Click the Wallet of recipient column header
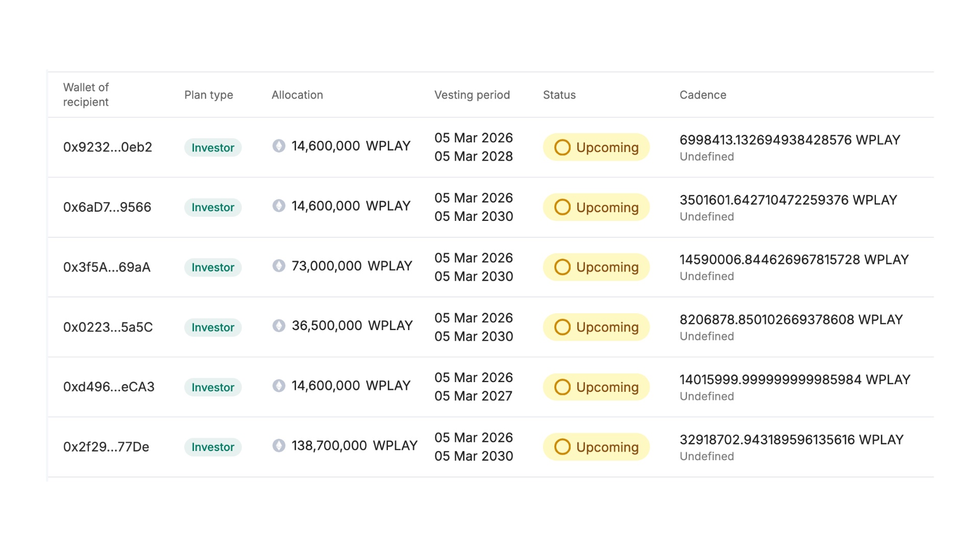The width and height of the screenshot is (980, 551). pos(86,94)
